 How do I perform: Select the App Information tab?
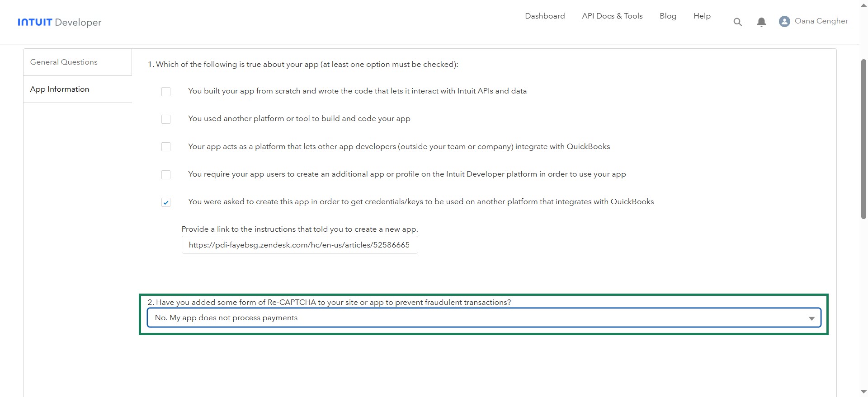click(60, 89)
